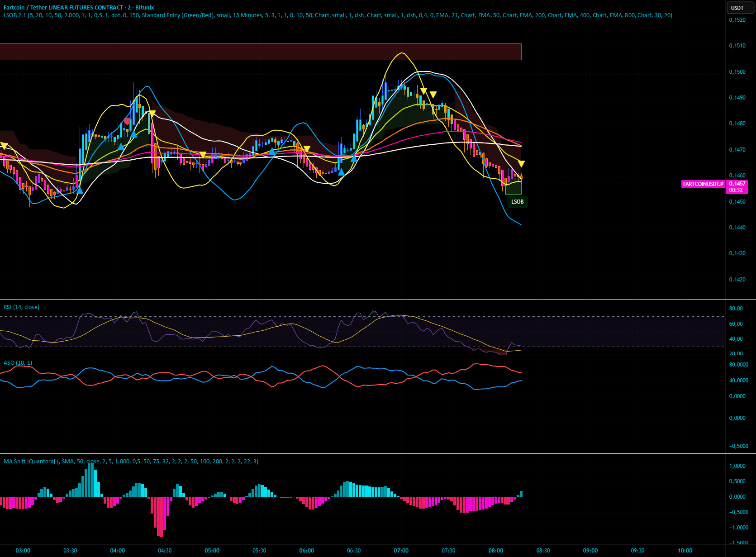Click the 03:00 time axis label
The height and width of the screenshot is (557, 756).
(x=23, y=551)
